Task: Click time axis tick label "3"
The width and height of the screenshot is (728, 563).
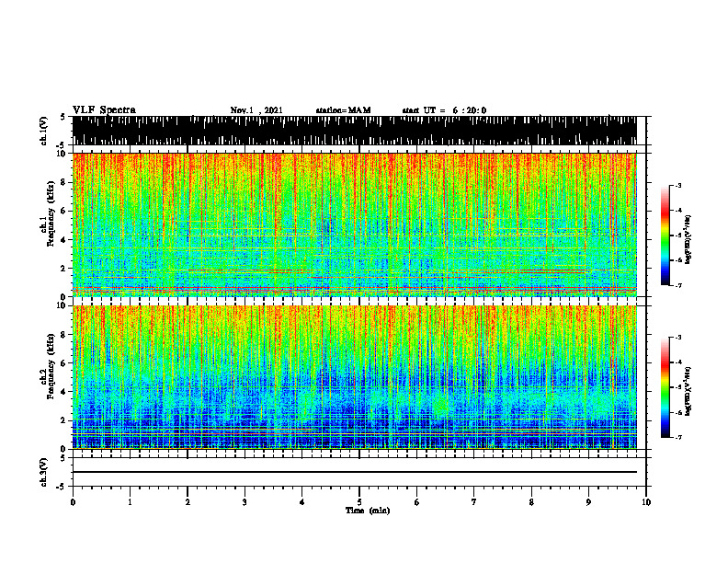Action: [245, 502]
